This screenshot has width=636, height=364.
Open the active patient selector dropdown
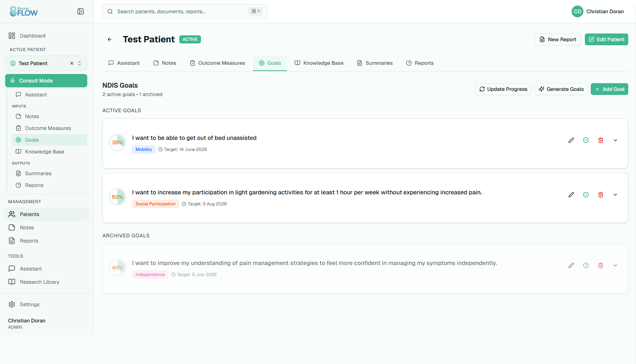[79, 63]
